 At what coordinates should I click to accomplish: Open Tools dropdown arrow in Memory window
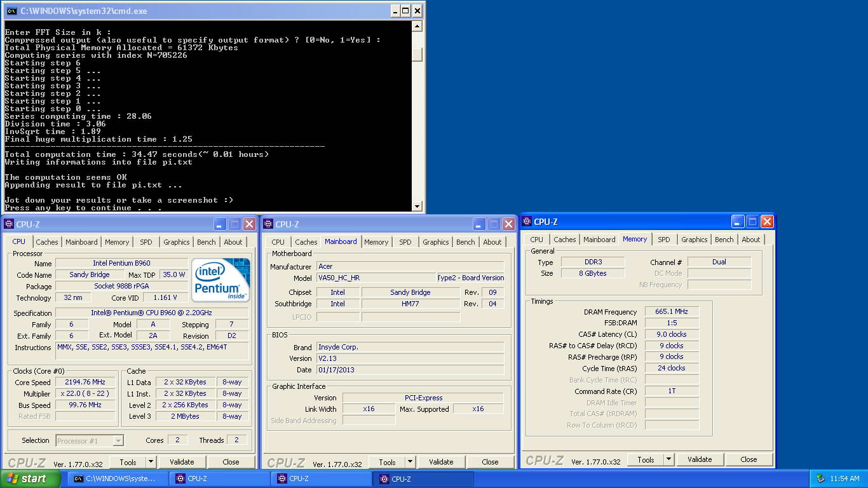click(669, 459)
